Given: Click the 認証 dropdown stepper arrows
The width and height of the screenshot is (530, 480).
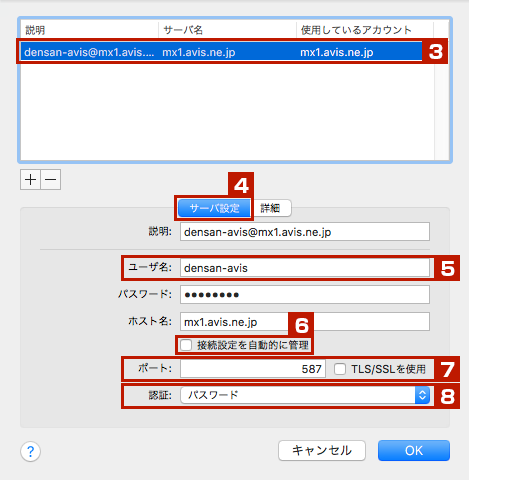Looking at the screenshot, I should click(x=422, y=395).
